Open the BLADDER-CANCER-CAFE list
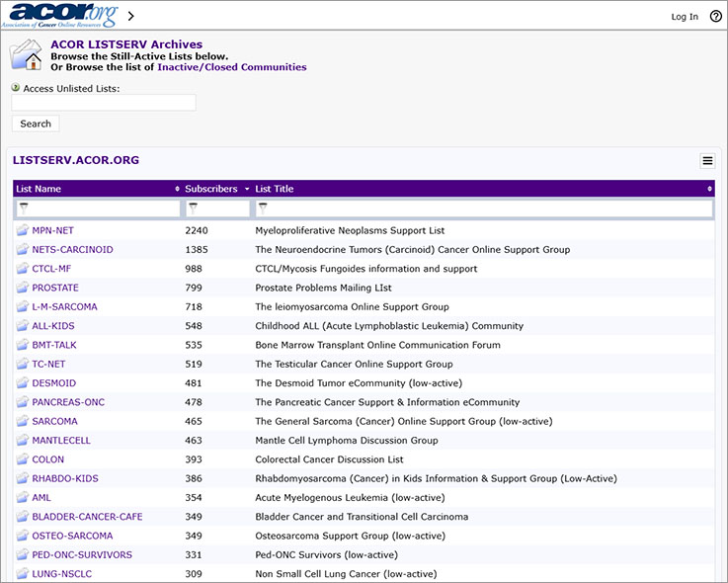This screenshot has height=583, width=728. (87, 516)
